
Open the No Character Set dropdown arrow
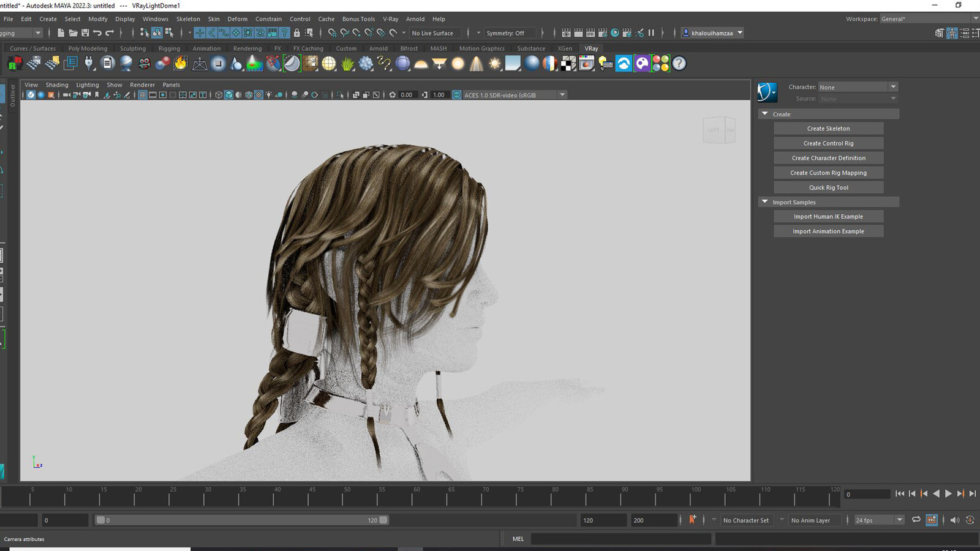click(714, 520)
